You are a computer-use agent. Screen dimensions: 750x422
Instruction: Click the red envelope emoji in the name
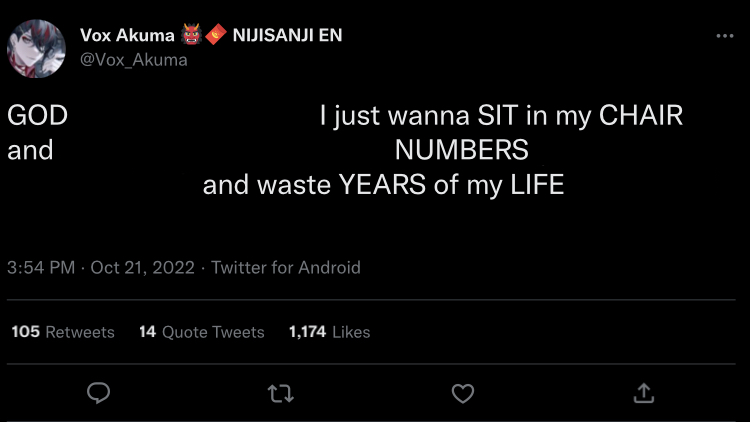coord(216,36)
